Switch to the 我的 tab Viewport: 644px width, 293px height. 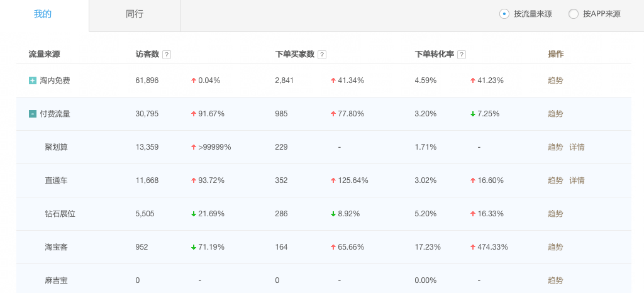coord(43,14)
